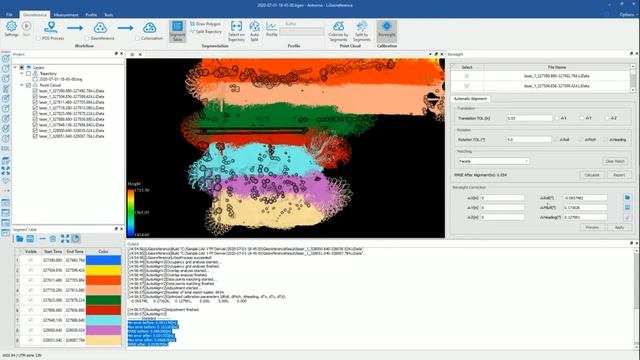Open the File menu

coord(9,14)
